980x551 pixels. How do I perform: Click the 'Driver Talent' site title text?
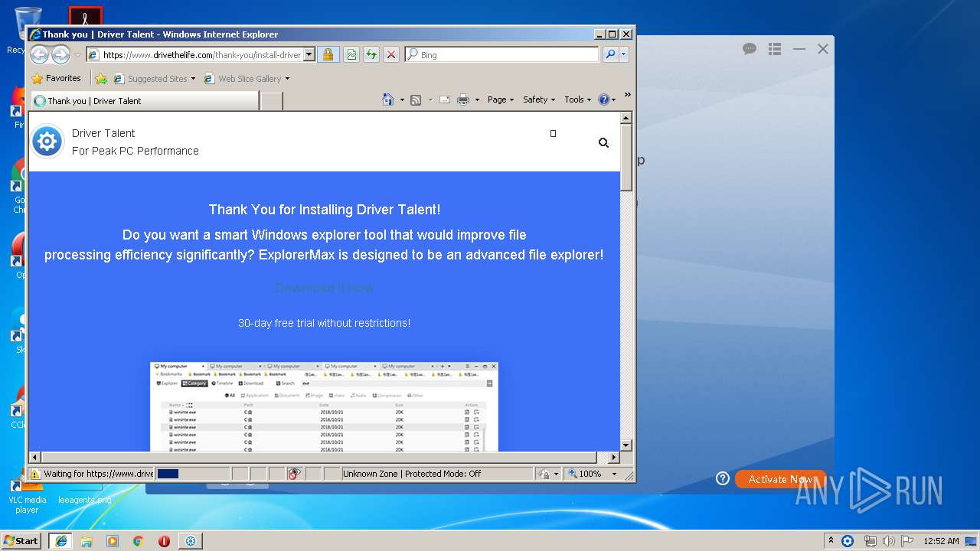(103, 133)
